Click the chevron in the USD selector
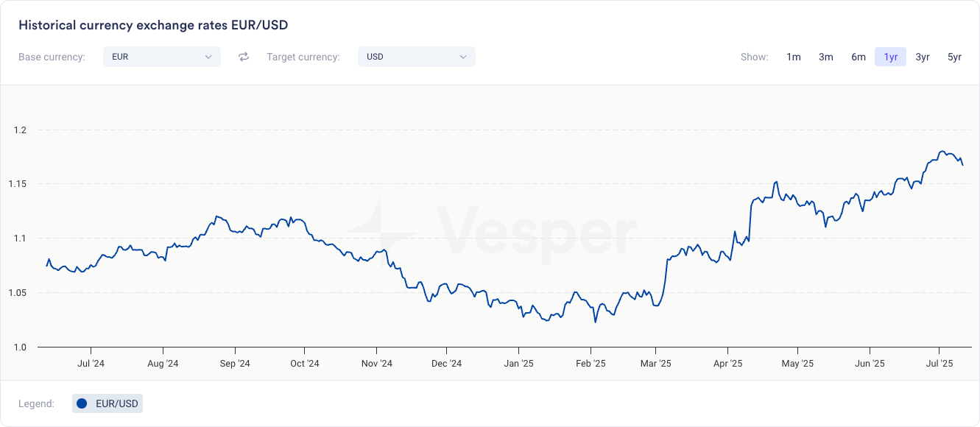Viewport: 980px width, 427px height. 463,57
